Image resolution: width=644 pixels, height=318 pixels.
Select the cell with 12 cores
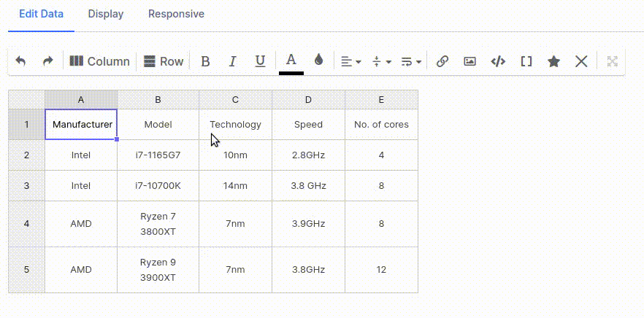tap(382, 270)
